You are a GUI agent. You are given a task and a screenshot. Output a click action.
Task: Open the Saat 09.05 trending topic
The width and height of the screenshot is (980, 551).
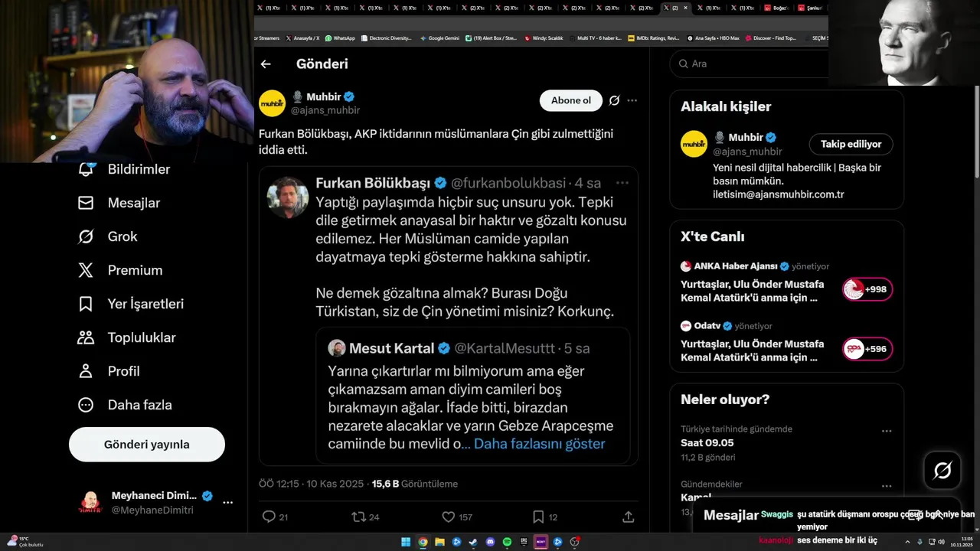[x=707, y=443]
